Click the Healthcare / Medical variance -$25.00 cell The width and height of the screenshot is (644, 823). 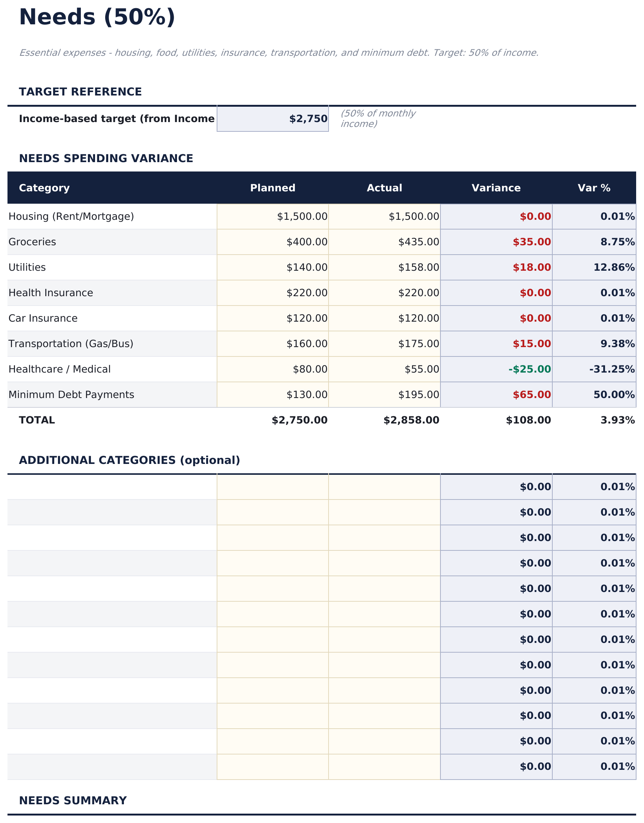pyautogui.click(x=496, y=369)
